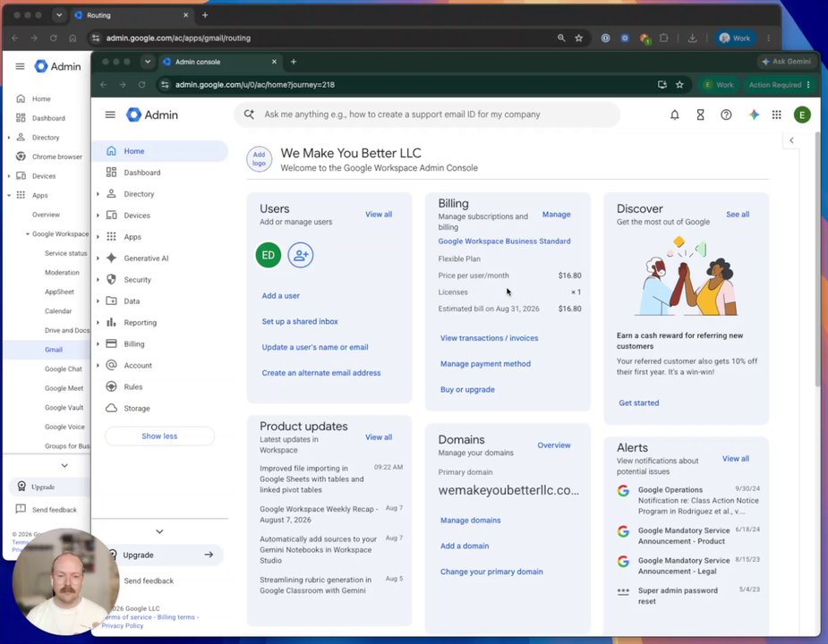This screenshot has height=644, width=828.
Task: Open Google Workspace Weekly Recap update
Action: coord(331,514)
